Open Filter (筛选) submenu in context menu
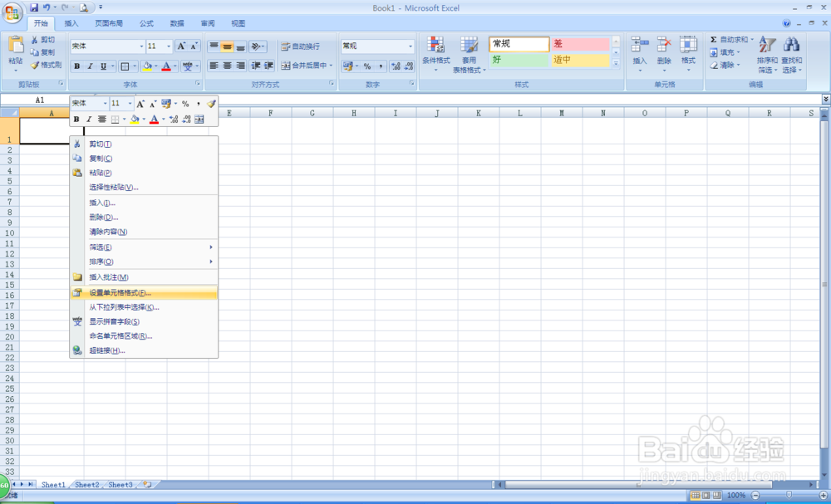831x504 pixels. tap(144, 247)
